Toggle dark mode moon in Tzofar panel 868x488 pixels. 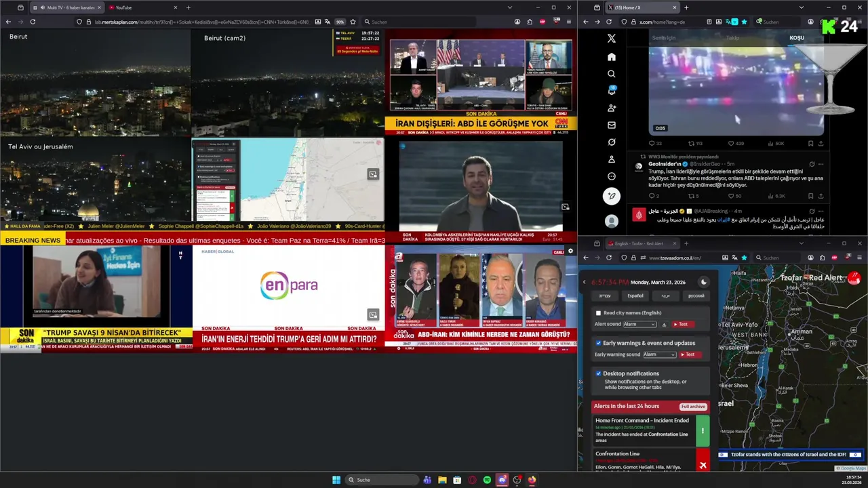point(703,282)
